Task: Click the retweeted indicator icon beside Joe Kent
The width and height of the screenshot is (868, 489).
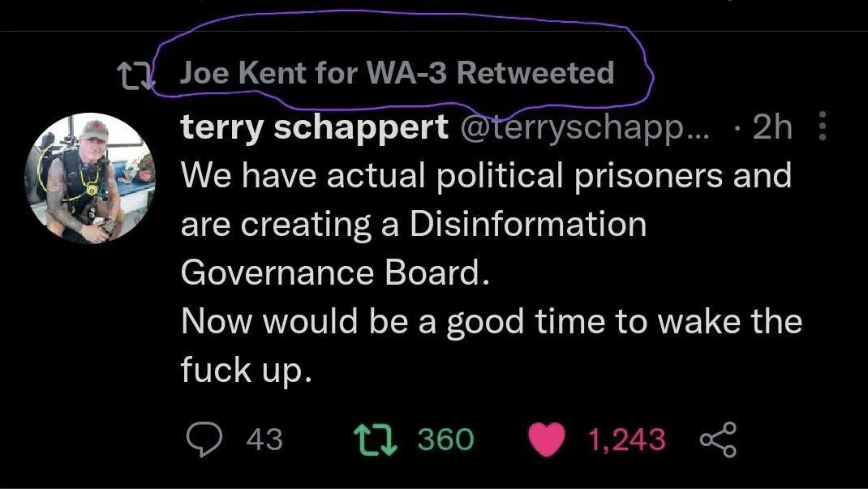Action: click(135, 75)
